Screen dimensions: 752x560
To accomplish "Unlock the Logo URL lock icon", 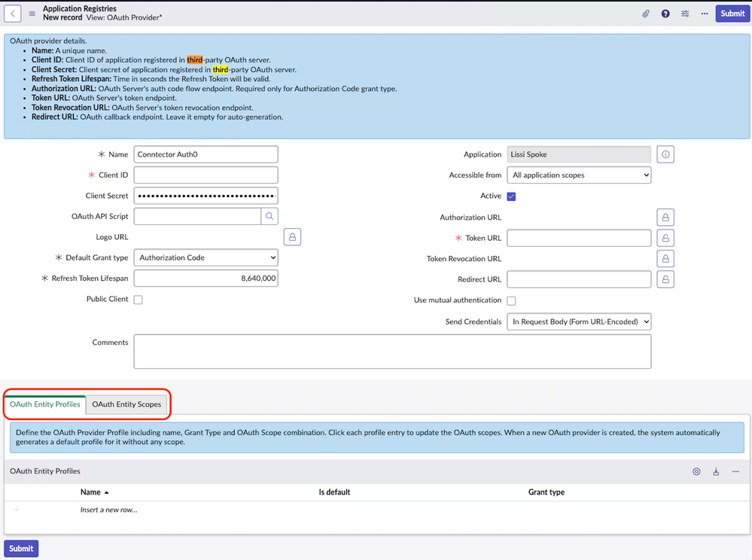I will click(x=293, y=237).
